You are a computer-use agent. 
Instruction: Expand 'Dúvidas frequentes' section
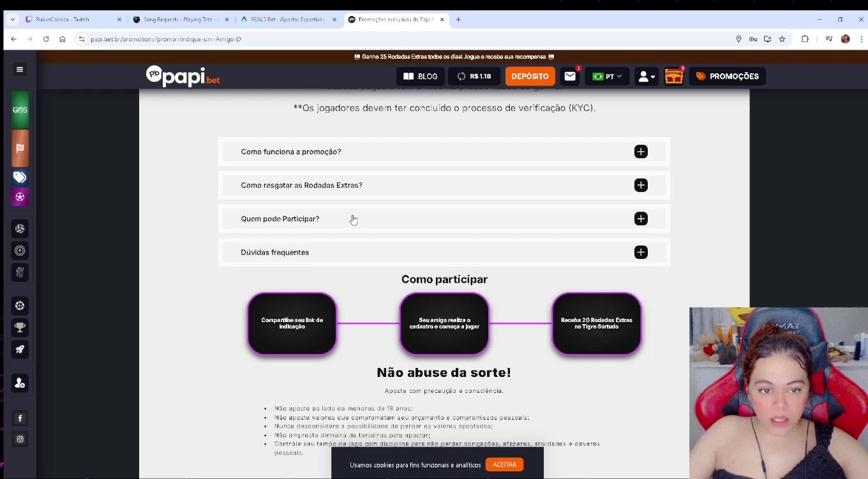pyautogui.click(x=444, y=252)
